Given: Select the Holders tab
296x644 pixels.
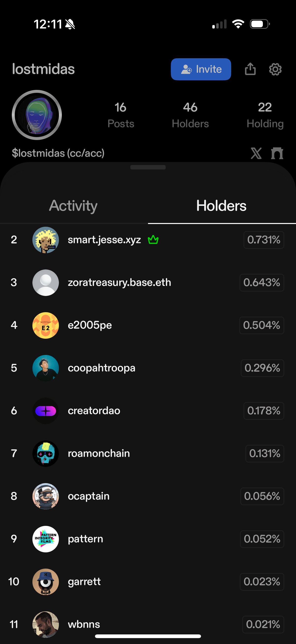Looking at the screenshot, I should click(x=221, y=206).
